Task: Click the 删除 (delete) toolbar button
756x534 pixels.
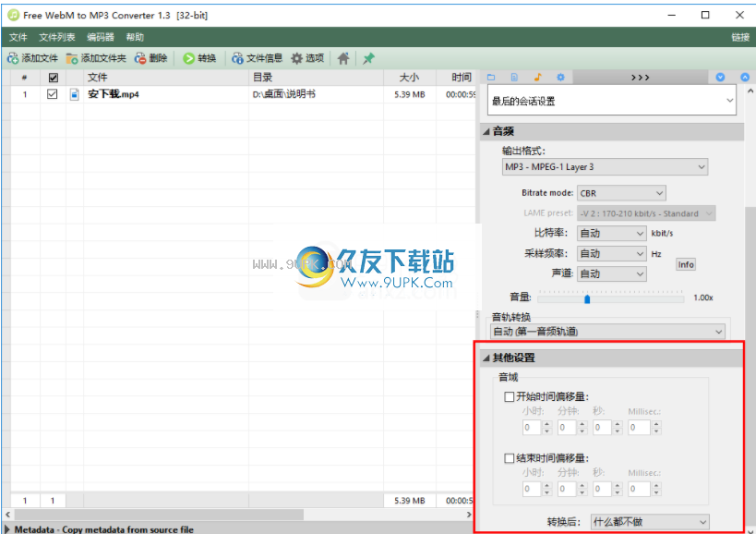Action: [150, 58]
